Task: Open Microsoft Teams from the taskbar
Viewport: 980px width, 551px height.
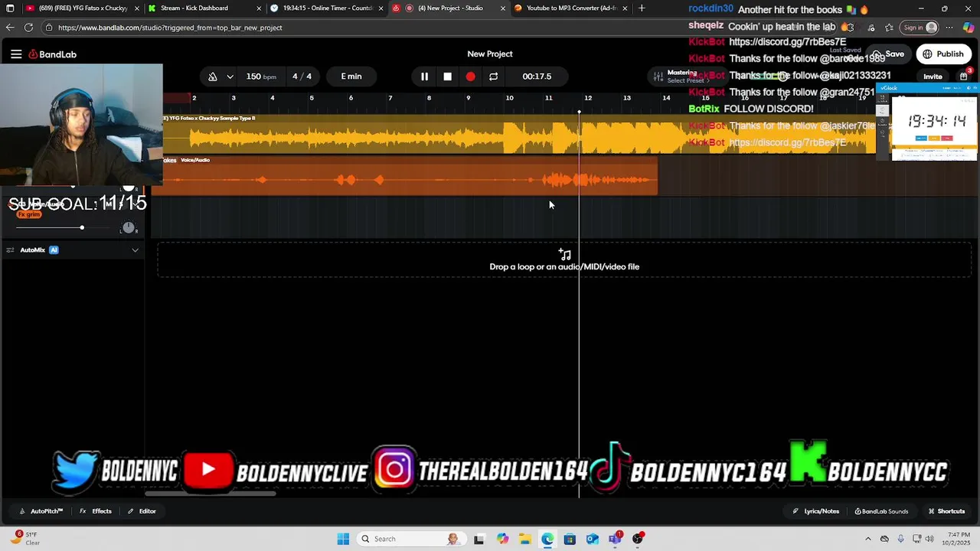Action: point(615,539)
